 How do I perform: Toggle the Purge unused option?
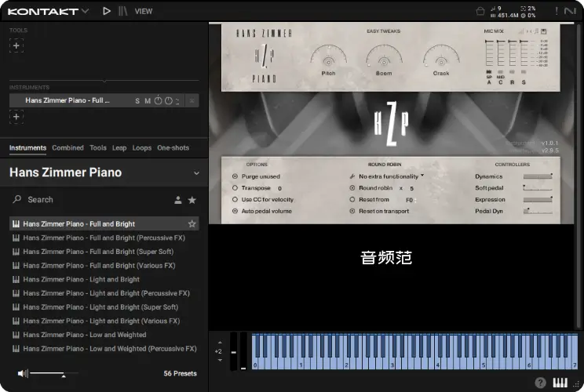(x=235, y=176)
